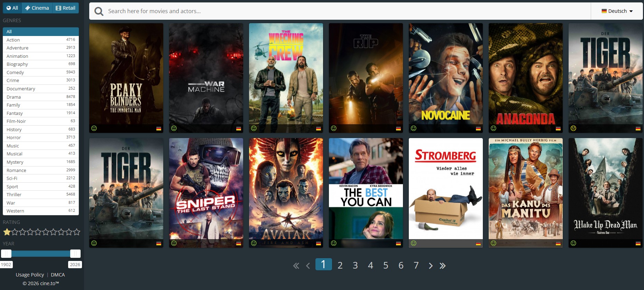This screenshot has height=290, width=644.
Task: Go to page 4
Action: coord(370,265)
